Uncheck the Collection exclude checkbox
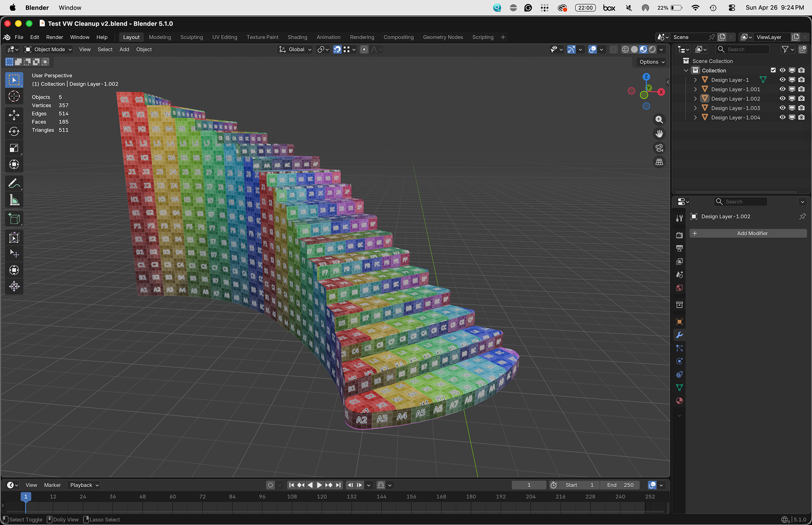This screenshot has height=525, width=812. point(773,70)
